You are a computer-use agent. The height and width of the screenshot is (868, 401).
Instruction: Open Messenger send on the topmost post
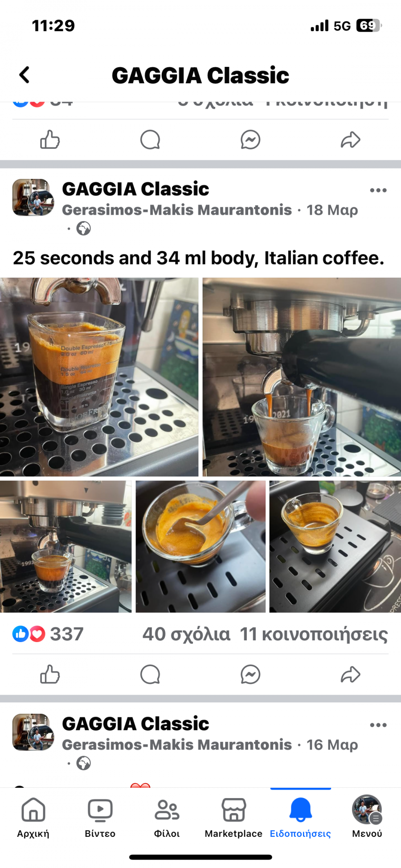pyautogui.click(x=250, y=139)
